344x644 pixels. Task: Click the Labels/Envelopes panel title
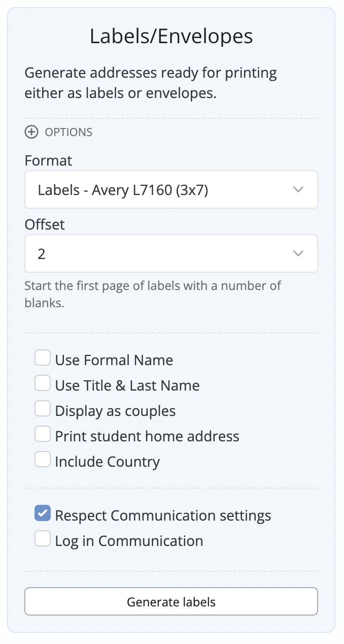[x=171, y=36]
